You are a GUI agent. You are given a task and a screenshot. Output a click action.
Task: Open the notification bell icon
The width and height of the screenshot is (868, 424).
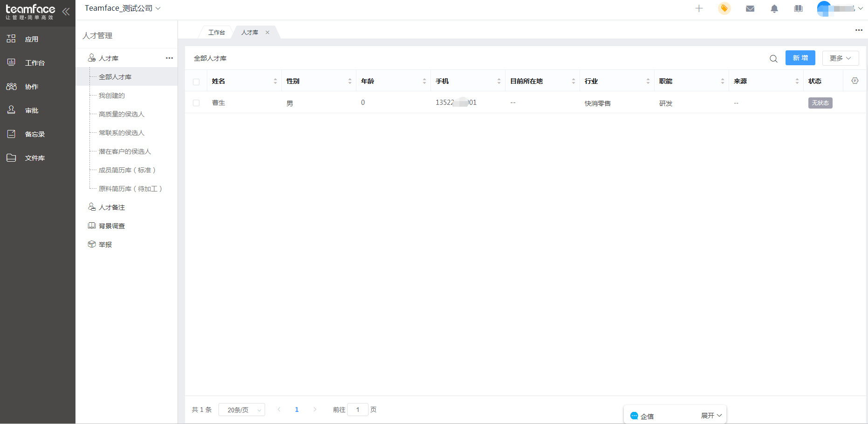point(774,8)
